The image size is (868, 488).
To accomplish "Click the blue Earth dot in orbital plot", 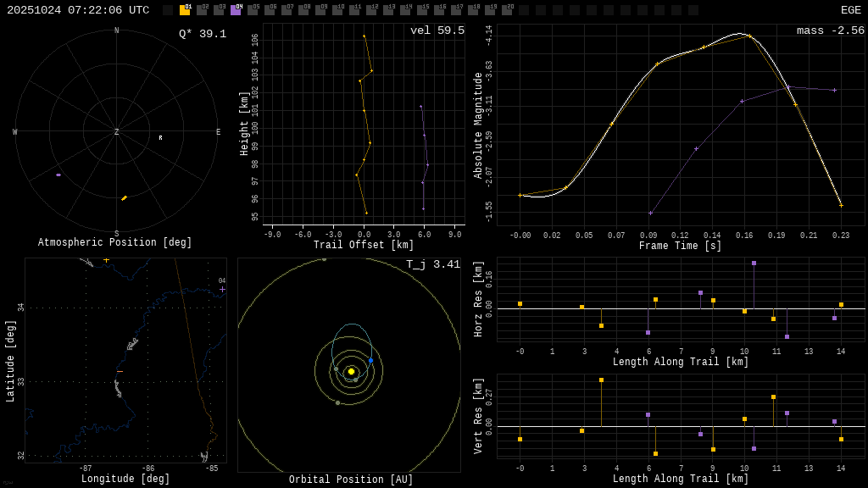I will click(x=370, y=361).
